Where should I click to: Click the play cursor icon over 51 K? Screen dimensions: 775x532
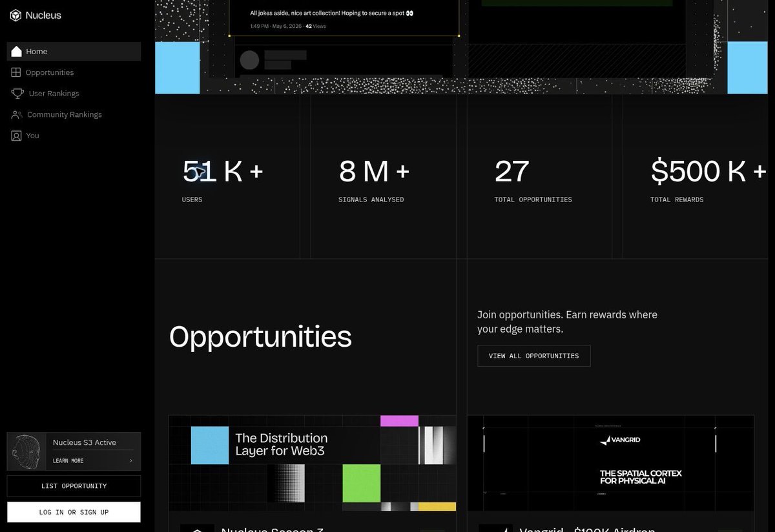pos(201,172)
